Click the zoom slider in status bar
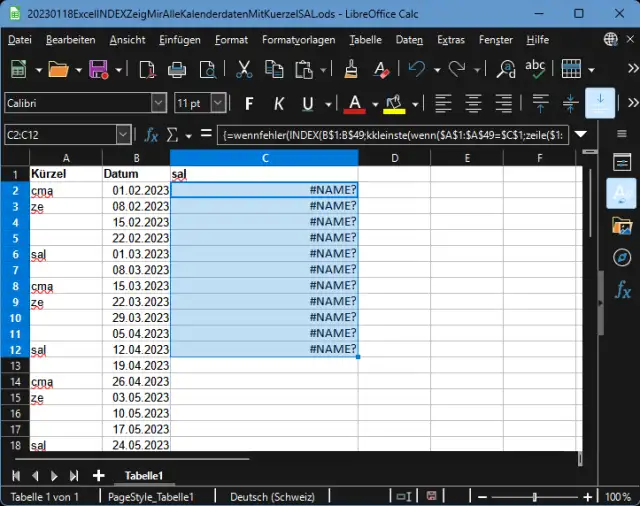Image resolution: width=640 pixels, height=506 pixels. [533, 497]
